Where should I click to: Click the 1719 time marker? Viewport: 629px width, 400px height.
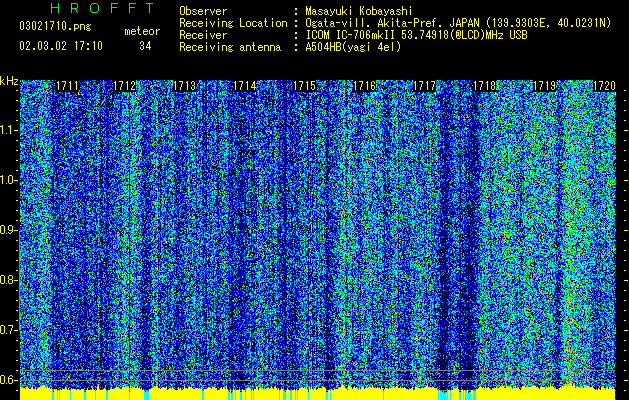pyautogui.click(x=545, y=86)
